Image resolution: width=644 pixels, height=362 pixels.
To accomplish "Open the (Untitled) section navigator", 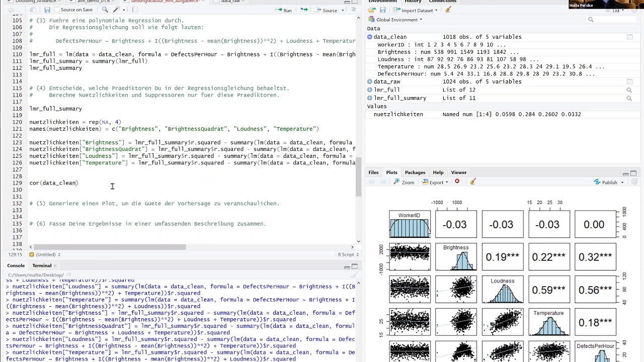I will point(45,255).
